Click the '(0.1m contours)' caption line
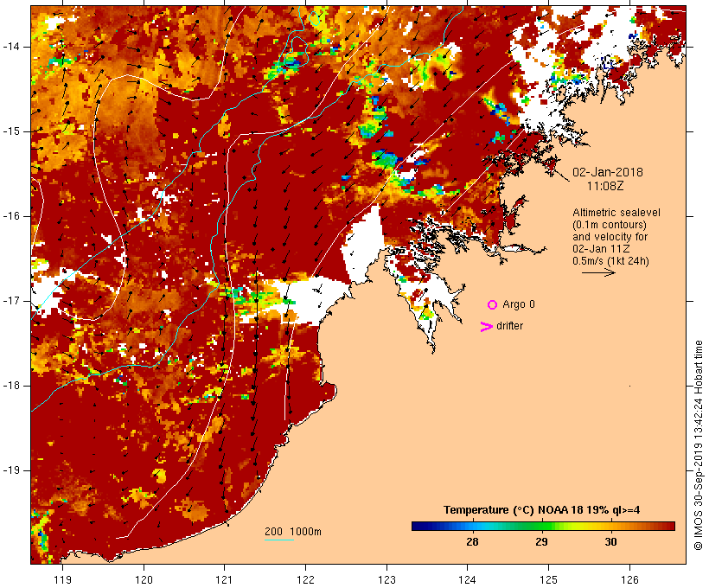 pos(610,225)
